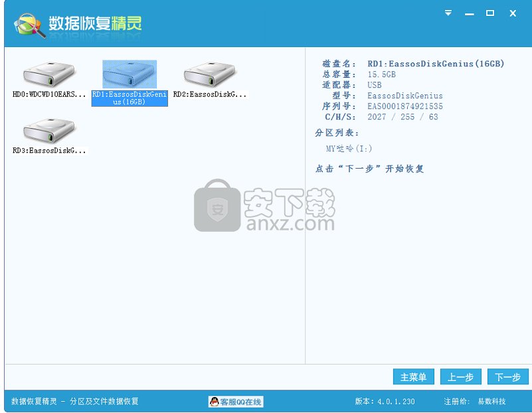Click the partition entry MY(I:)
This screenshot has height=413, width=532.
click(x=349, y=149)
